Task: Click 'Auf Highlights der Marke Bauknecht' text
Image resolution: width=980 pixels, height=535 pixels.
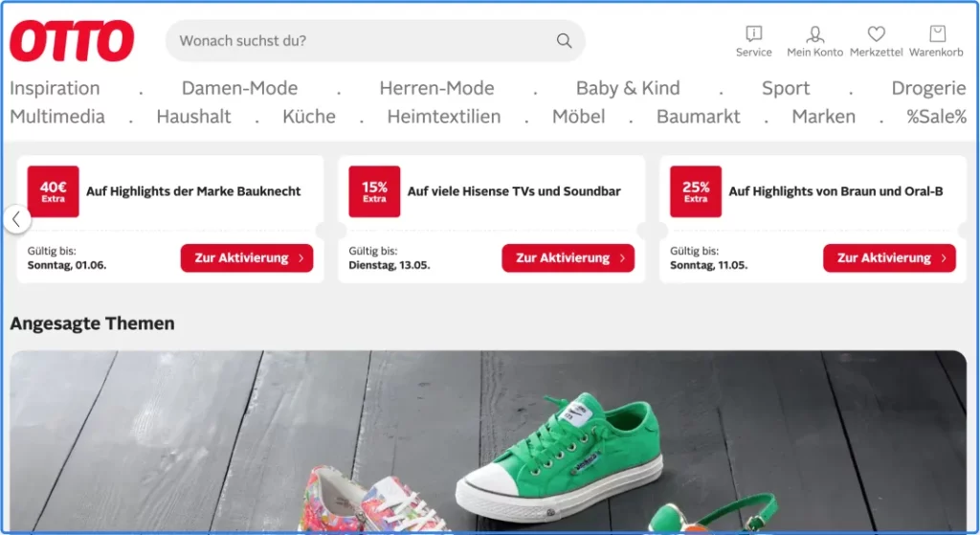Action: click(193, 191)
